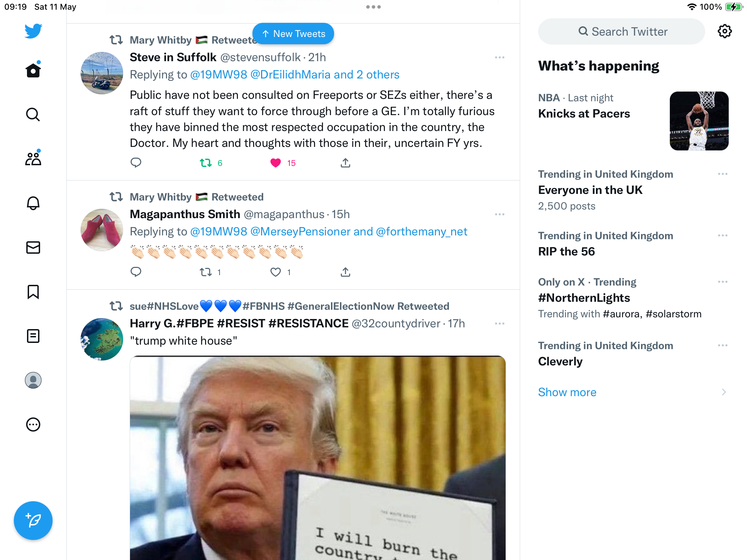Open the Explore search icon in sidebar
The image size is (747, 560).
33,114
